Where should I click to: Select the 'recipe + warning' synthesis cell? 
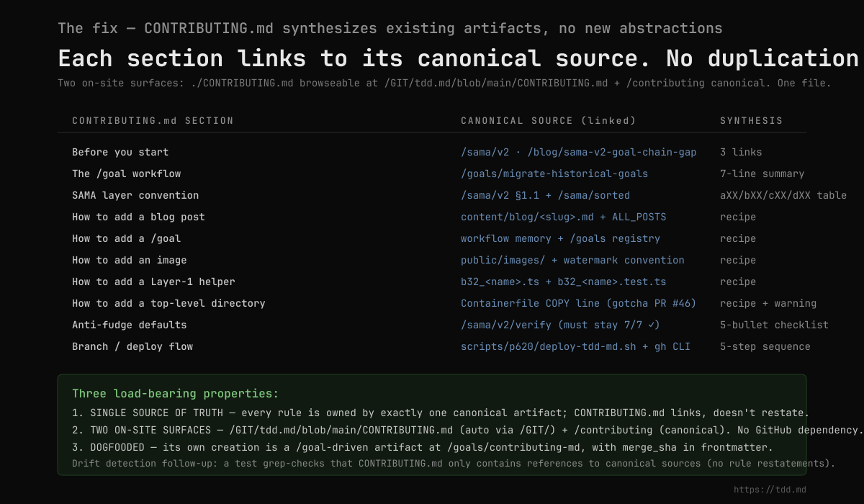point(768,303)
